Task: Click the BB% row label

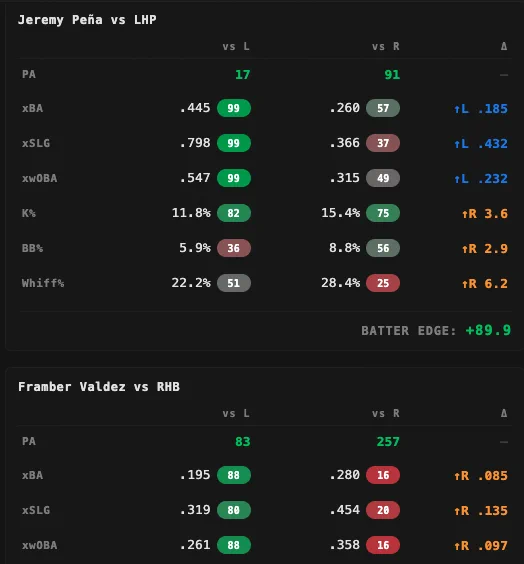Action: (32, 248)
